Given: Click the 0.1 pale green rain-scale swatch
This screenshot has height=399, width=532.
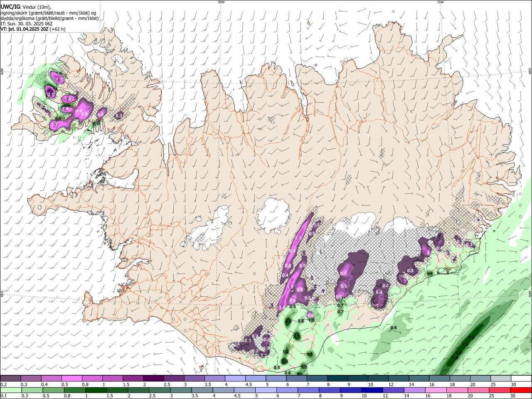Looking at the screenshot, I should coord(11,390).
